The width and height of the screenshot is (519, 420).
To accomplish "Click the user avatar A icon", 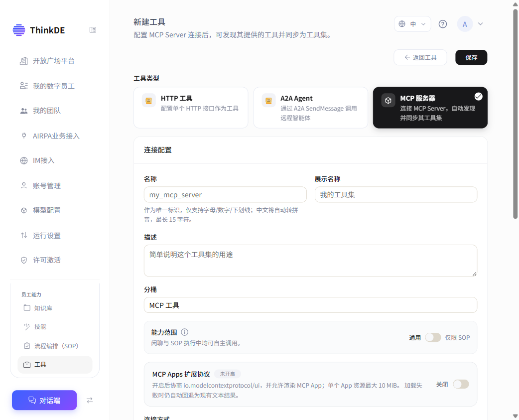I will [x=465, y=24].
